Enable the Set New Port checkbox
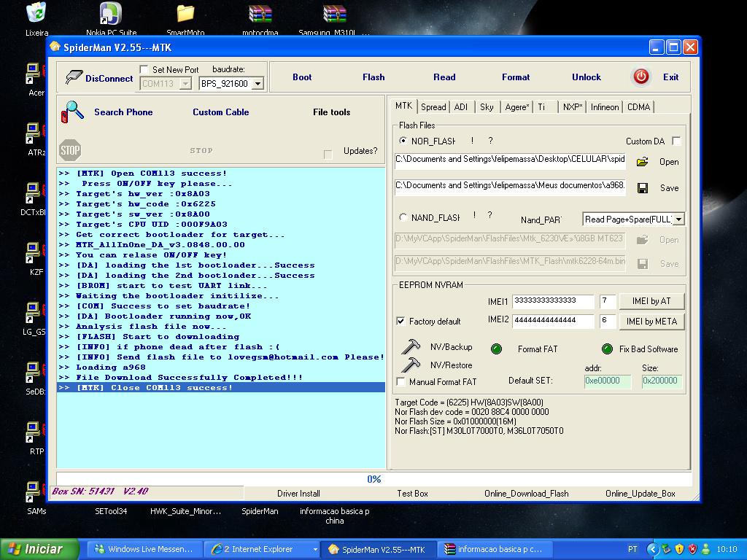747x560 pixels. (x=144, y=69)
